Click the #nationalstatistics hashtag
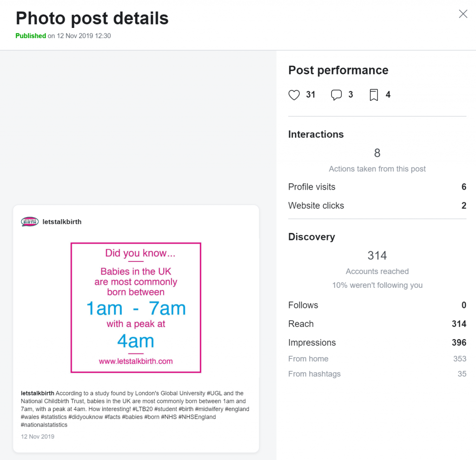This screenshot has width=476, height=460. pos(44,425)
